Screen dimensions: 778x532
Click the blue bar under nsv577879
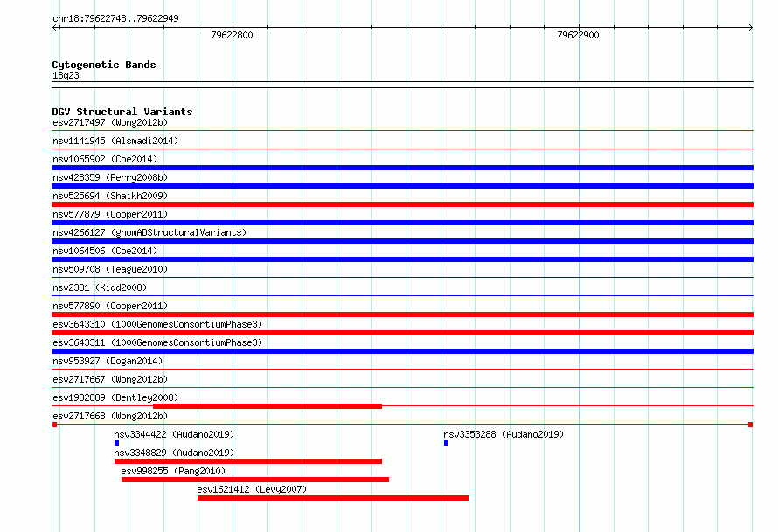click(x=402, y=223)
